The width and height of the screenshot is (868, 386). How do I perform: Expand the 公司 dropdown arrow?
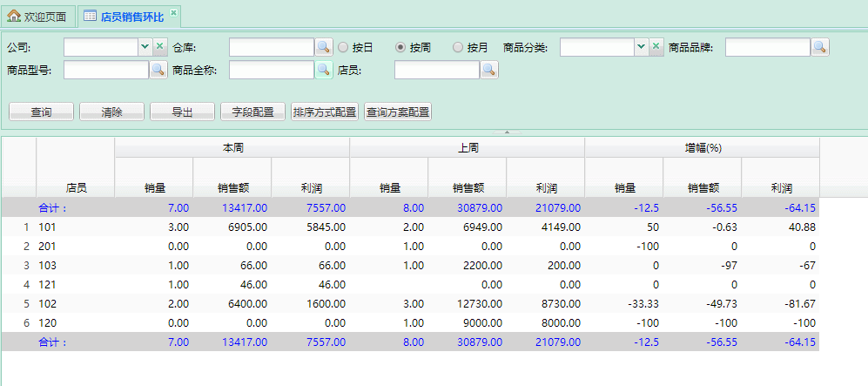145,47
